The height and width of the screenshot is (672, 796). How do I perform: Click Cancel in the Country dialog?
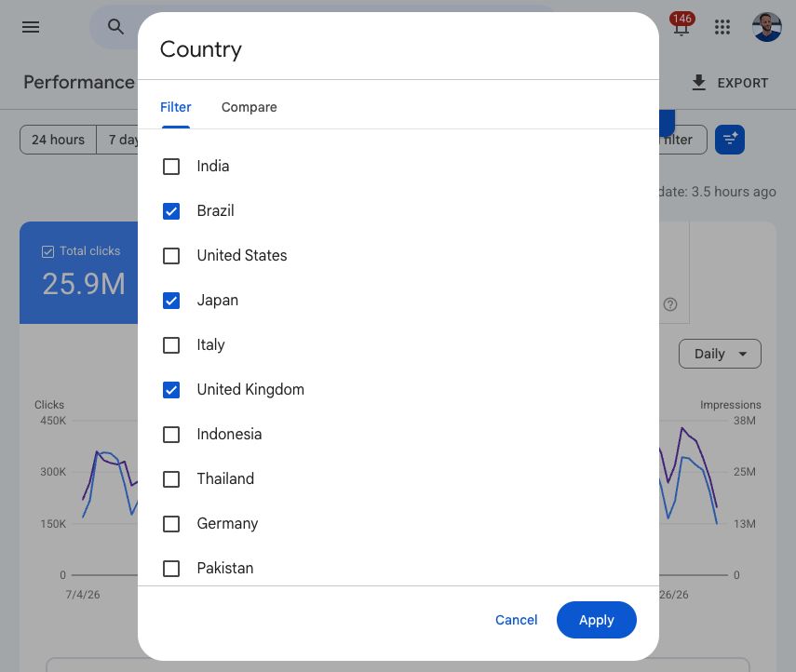(516, 620)
